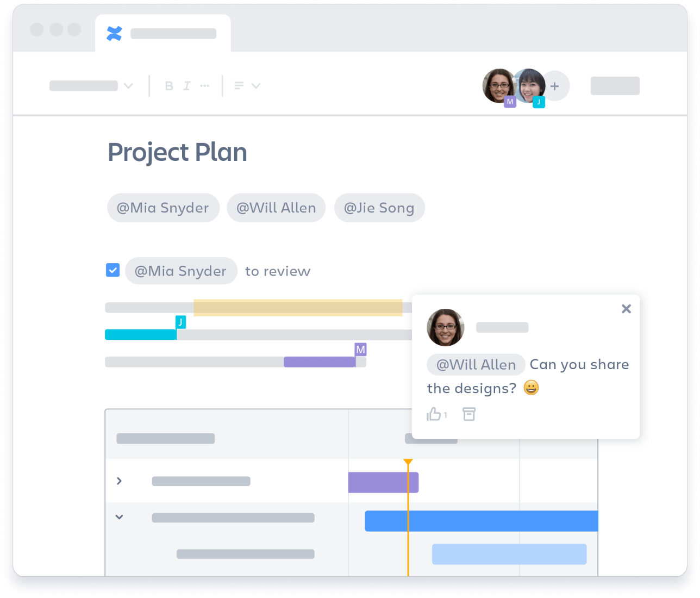
Task: Click the smiley emoji in the comment
Action: coord(531,388)
